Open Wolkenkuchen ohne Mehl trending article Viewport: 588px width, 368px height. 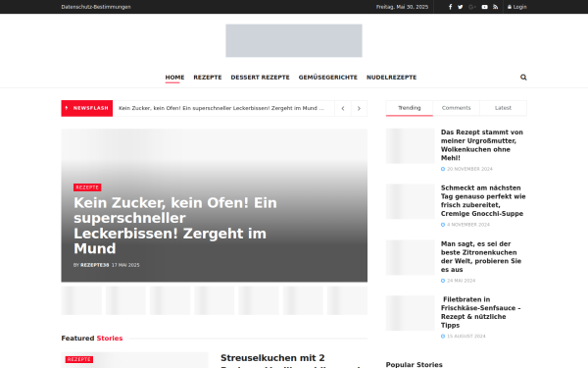tap(482, 145)
